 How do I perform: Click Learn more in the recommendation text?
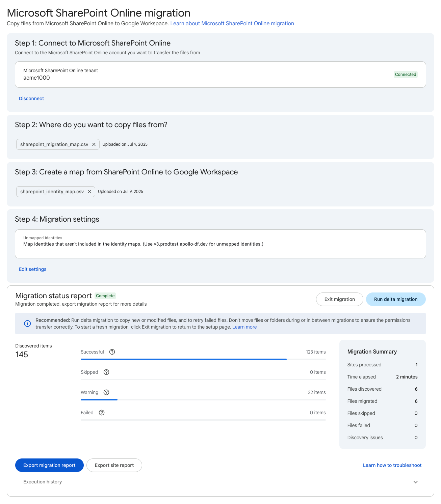[244, 327]
